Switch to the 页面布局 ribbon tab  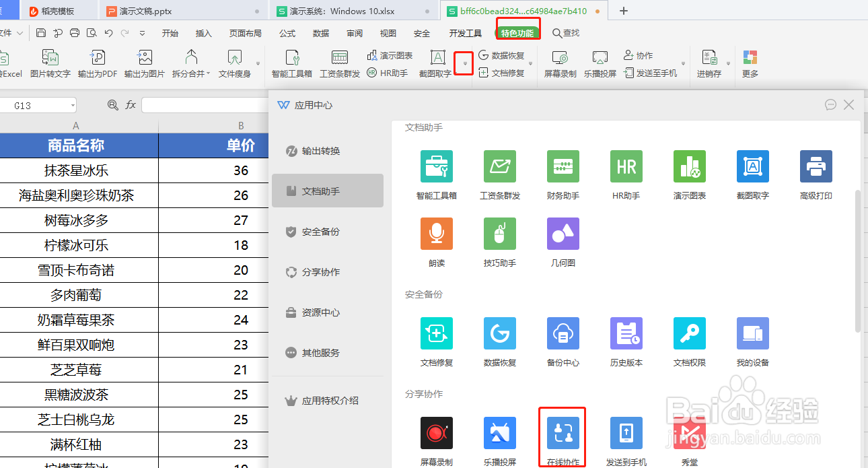click(245, 33)
